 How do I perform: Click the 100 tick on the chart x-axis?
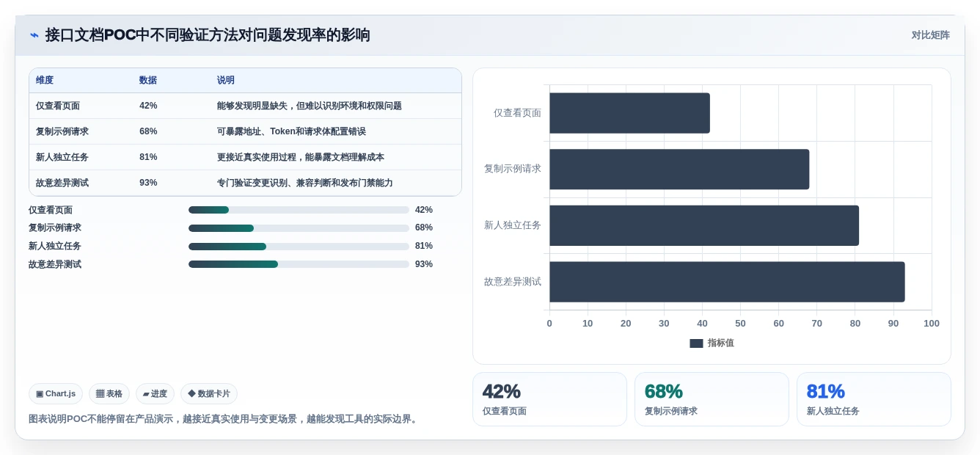coord(932,324)
